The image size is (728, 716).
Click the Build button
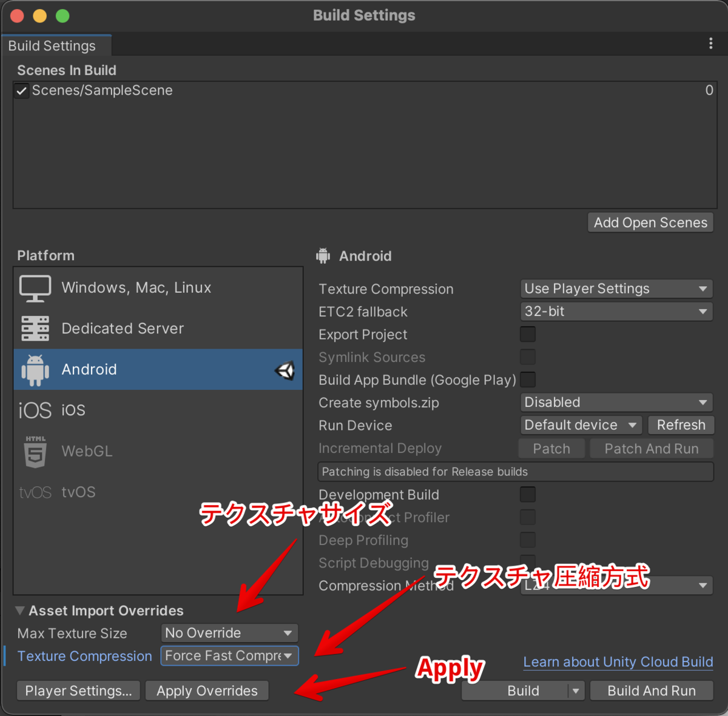pos(516,691)
